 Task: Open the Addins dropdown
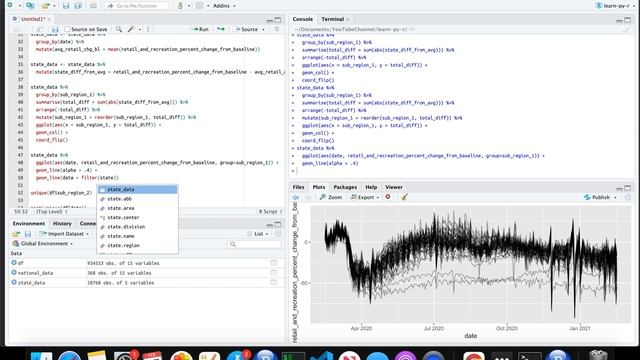click(224, 6)
